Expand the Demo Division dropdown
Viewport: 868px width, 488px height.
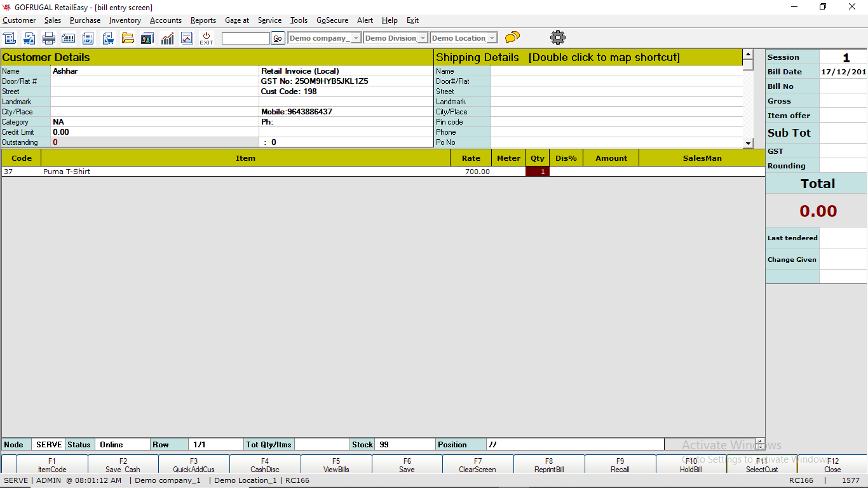pos(423,38)
